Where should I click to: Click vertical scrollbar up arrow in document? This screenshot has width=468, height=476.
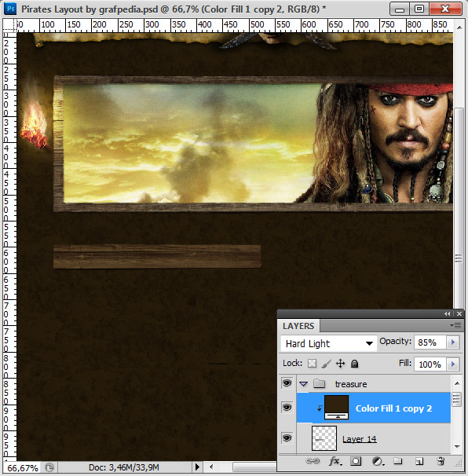pos(459,27)
